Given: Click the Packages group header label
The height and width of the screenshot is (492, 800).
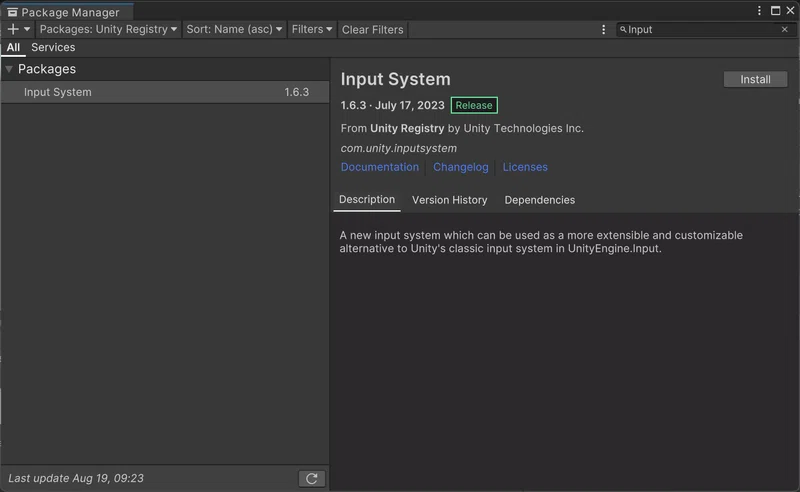Looking at the screenshot, I should tap(47, 69).
